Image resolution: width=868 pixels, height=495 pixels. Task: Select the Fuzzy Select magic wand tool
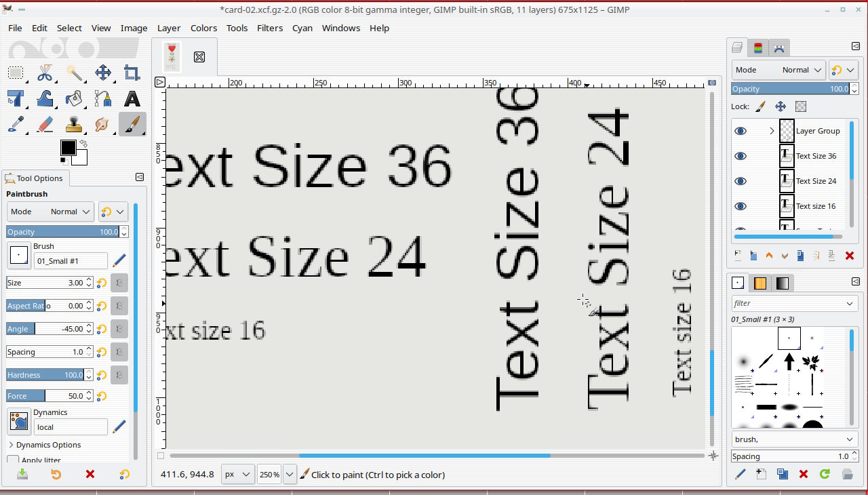pos(74,73)
